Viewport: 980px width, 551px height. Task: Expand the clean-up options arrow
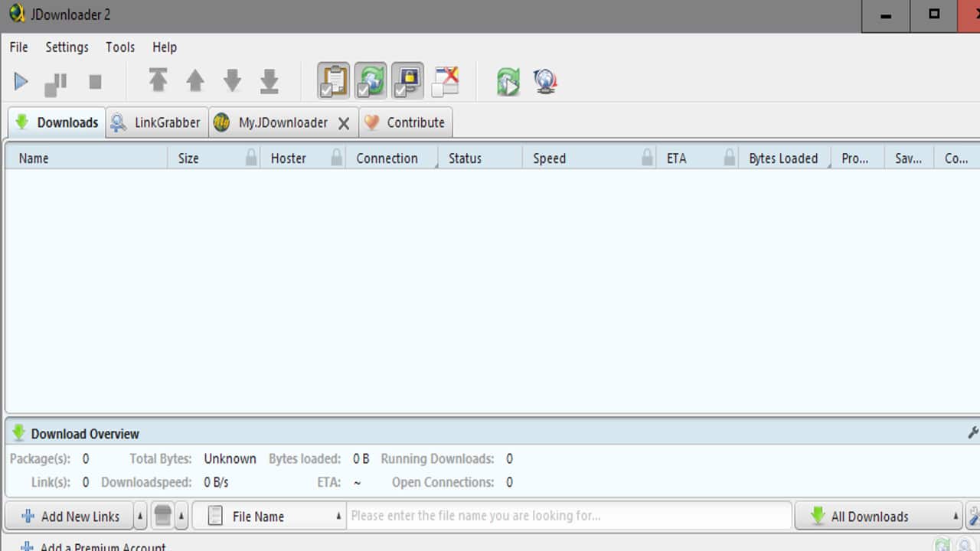[181, 517]
